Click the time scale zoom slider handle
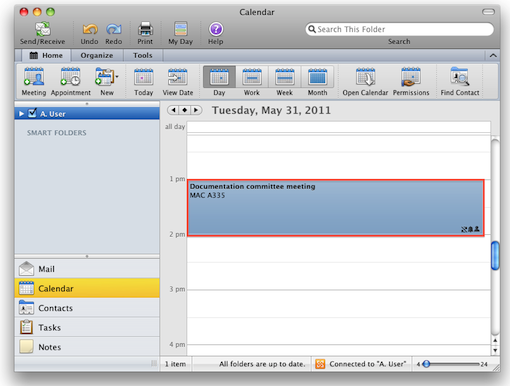This screenshot has height=386, width=510. (426, 364)
